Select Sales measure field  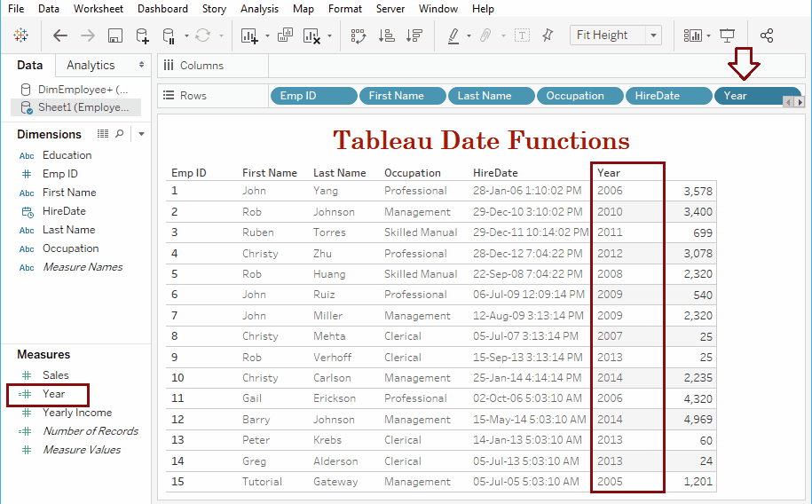55,375
